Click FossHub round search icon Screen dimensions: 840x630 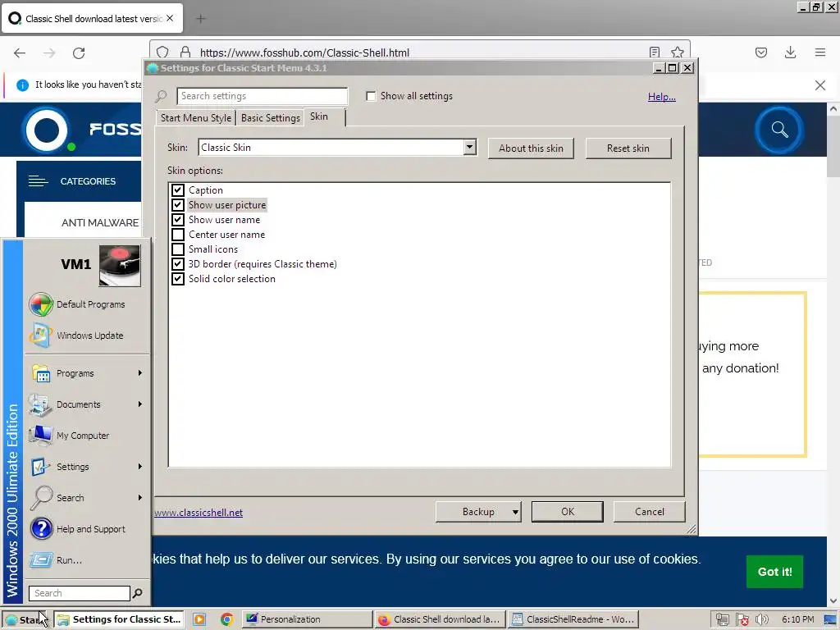click(779, 130)
